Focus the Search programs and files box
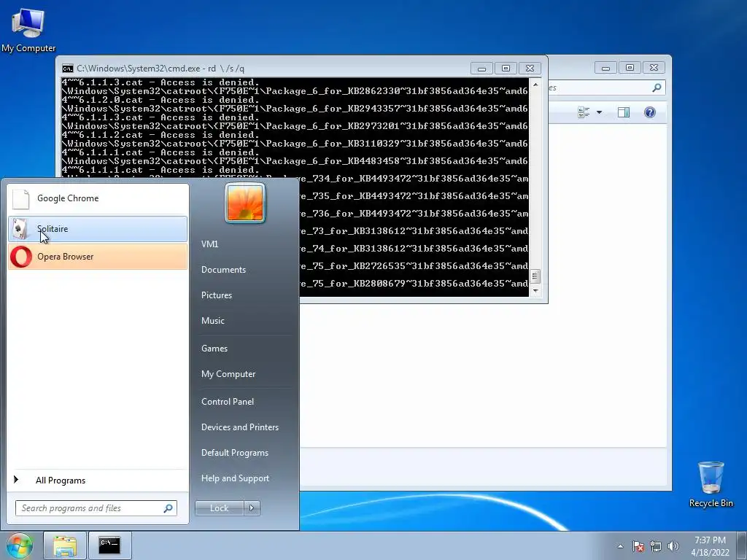This screenshot has width=747, height=560. click(96, 508)
